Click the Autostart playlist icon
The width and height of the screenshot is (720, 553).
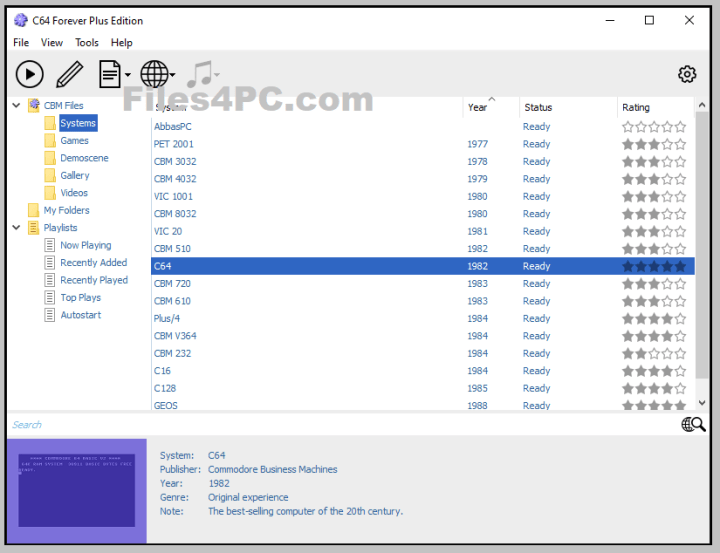pyautogui.click(x=50, y=315)
